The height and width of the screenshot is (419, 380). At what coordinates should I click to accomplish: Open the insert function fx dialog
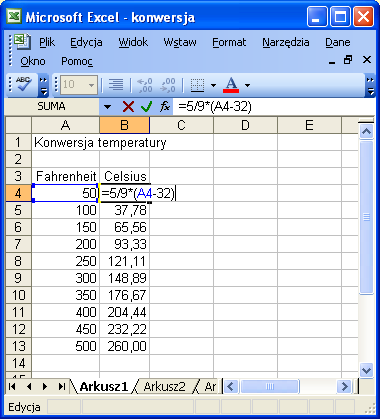coord(165,107)
